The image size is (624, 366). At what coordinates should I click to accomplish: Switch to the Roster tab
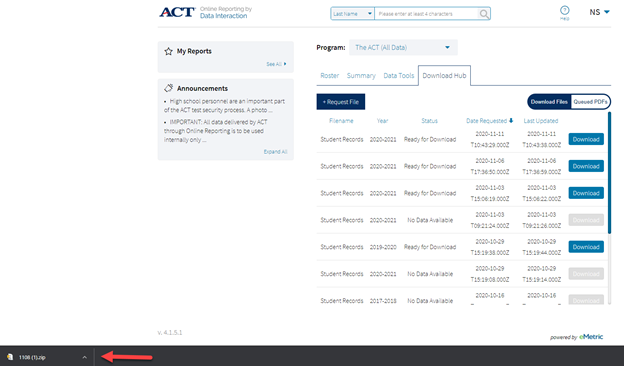(330, 76)
